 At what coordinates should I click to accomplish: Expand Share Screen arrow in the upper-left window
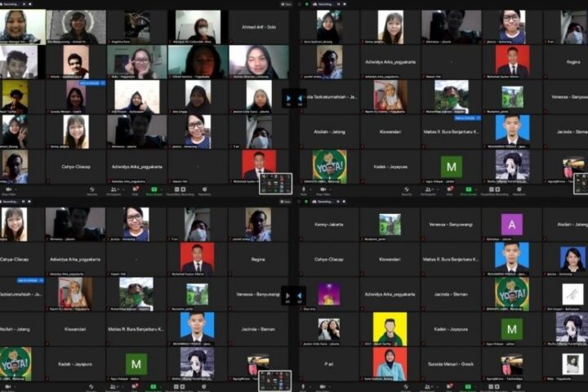click(161, 189)
